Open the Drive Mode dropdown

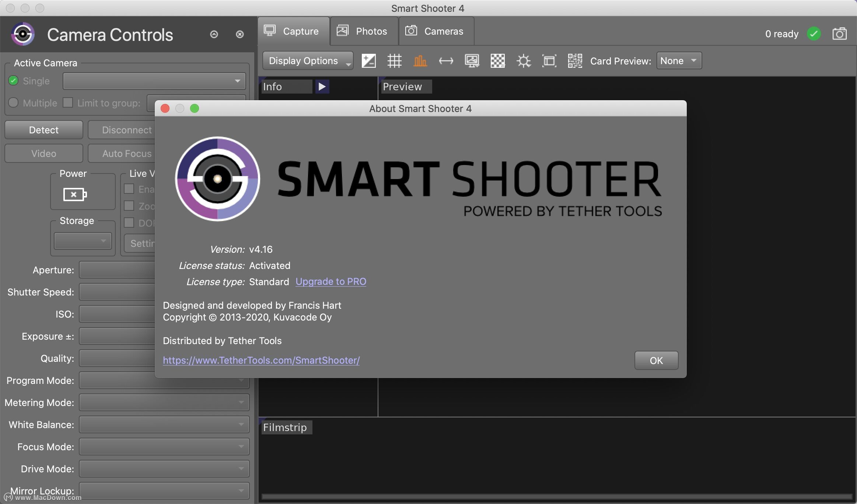[164, 469]
